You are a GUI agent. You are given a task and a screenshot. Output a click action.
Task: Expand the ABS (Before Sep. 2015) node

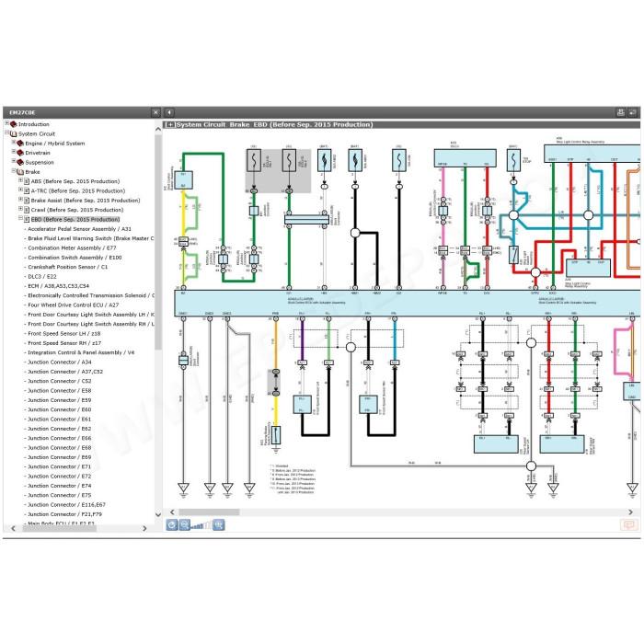click(20, 180)
